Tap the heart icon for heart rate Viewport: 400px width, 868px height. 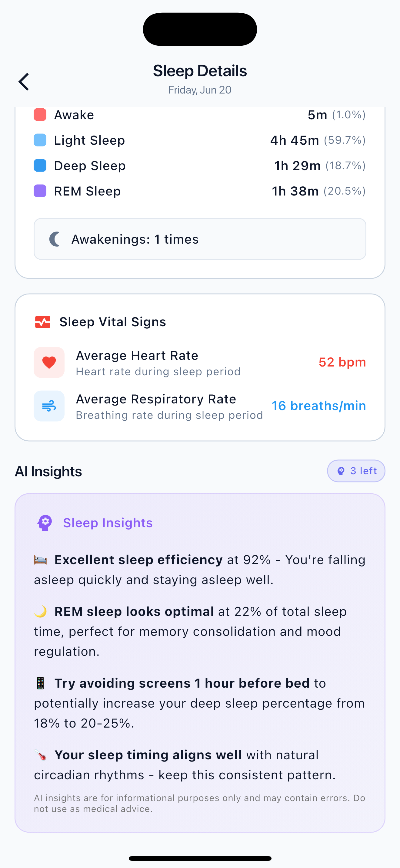pos(49,363)
